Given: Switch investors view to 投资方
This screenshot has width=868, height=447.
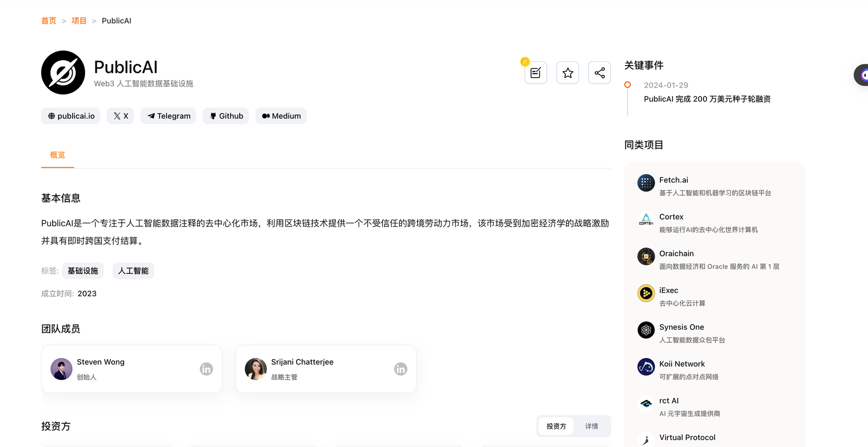Looking at the screenshot, I should point(556,426).
